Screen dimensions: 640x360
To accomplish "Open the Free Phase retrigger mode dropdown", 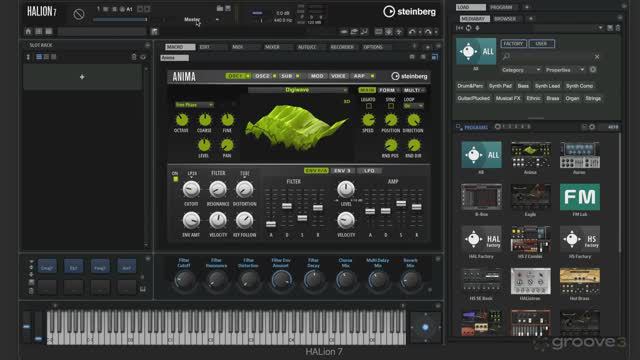I will [194, 105].
